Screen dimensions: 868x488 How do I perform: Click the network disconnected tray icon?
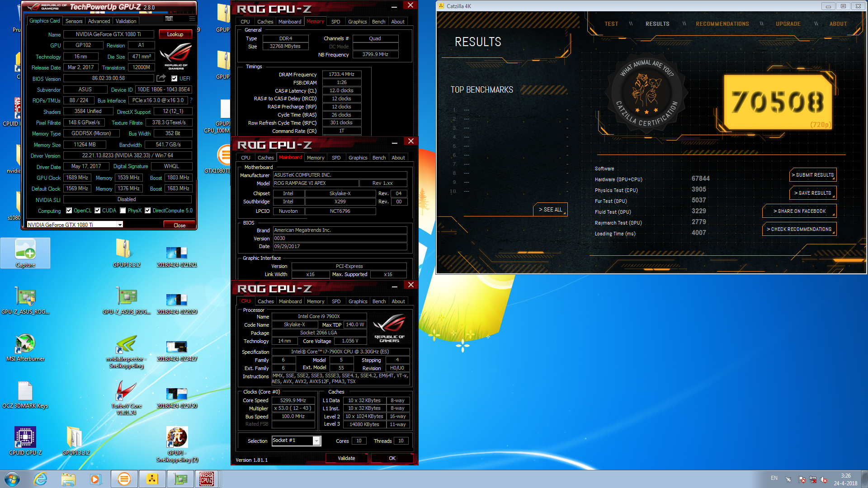(x=812, y=479)
